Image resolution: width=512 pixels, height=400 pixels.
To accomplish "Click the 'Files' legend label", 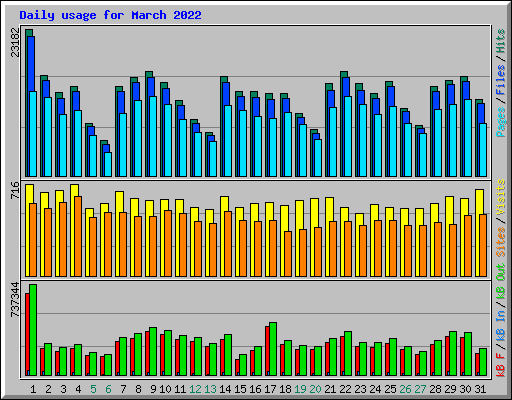I will tap(501, 80).
